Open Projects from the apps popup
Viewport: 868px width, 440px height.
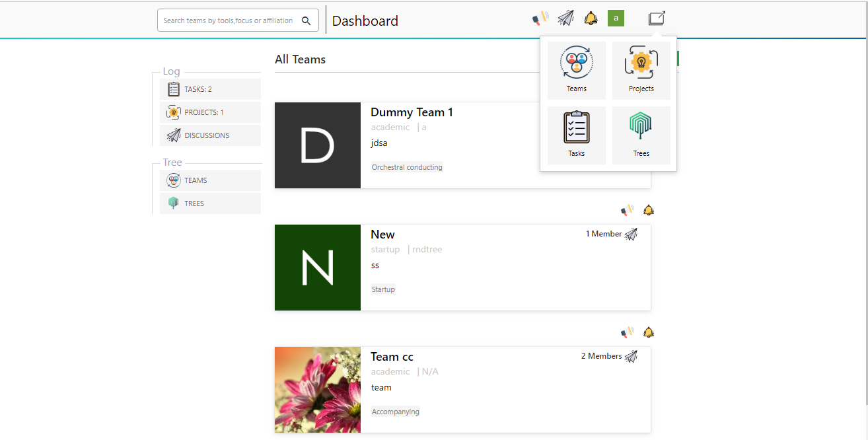(641, 70)
